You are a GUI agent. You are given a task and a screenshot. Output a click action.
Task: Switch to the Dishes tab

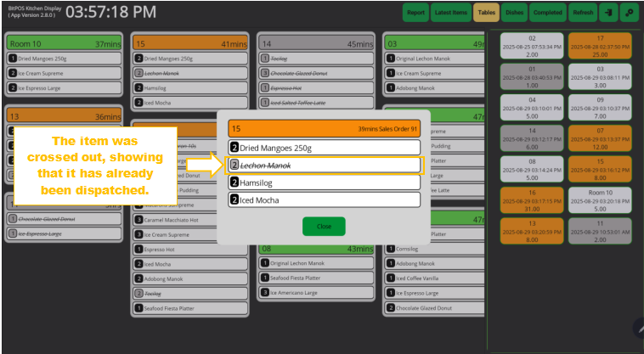[515, 13]
